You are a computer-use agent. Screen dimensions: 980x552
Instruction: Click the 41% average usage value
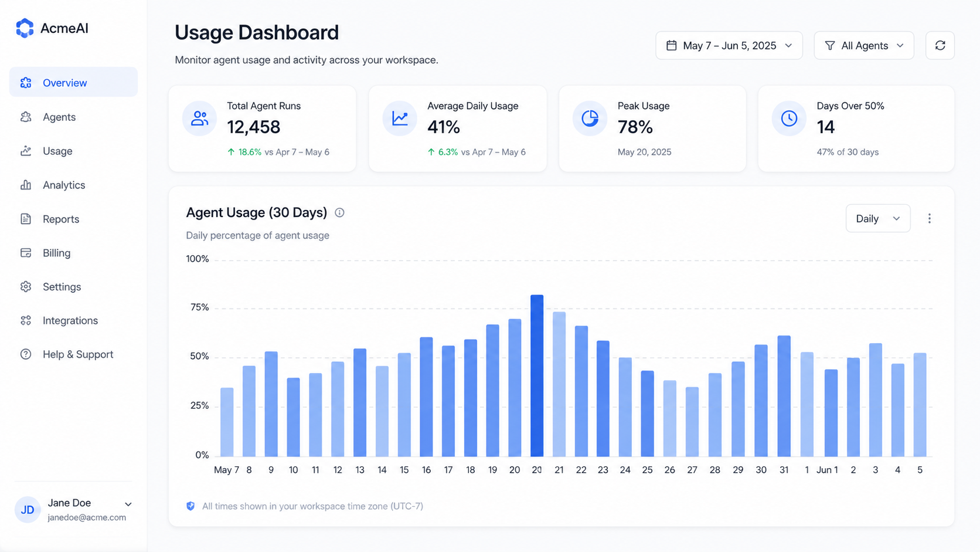click(x=444, y=127)
